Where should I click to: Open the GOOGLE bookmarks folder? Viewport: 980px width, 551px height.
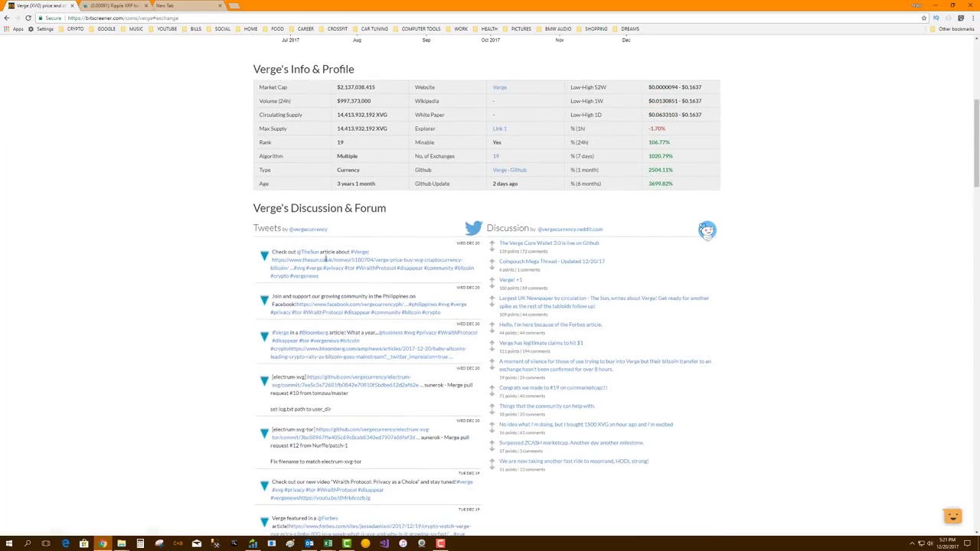pos(102,29)
